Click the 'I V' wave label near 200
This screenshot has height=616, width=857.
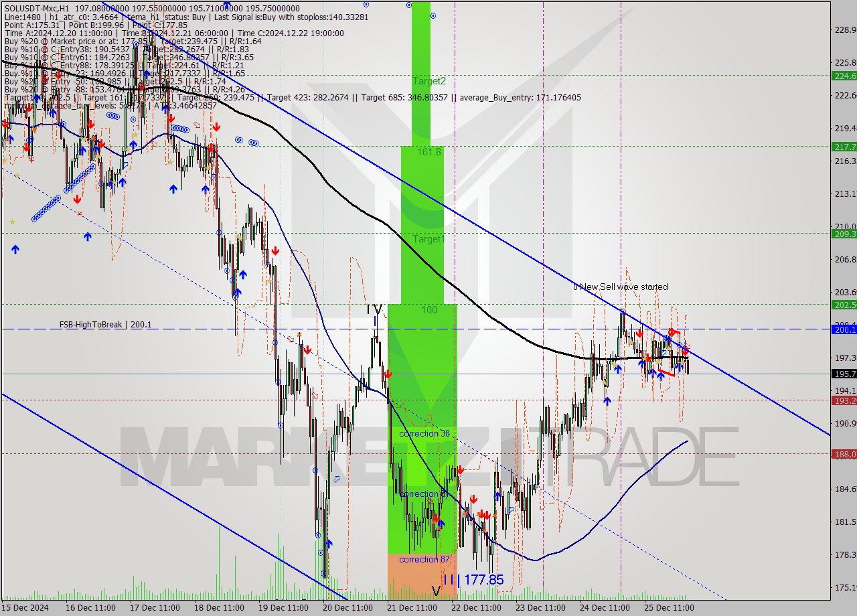point(374,309)
